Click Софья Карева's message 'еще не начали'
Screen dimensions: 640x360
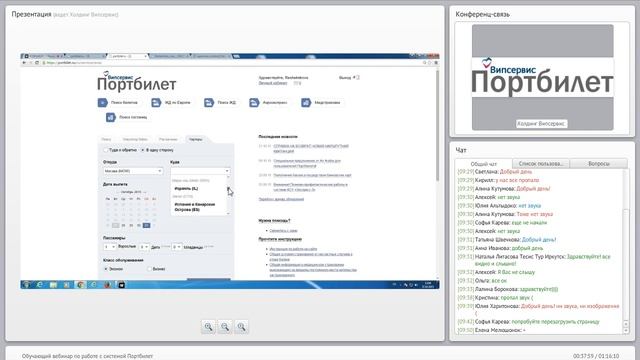click(x=529, y=223)
